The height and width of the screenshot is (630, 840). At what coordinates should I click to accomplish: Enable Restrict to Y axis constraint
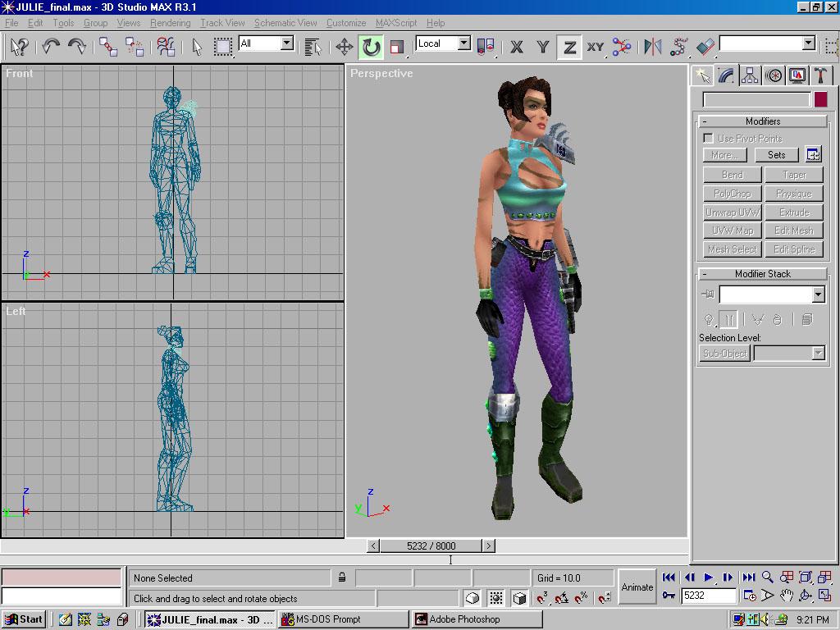click(x=542, y=47)
